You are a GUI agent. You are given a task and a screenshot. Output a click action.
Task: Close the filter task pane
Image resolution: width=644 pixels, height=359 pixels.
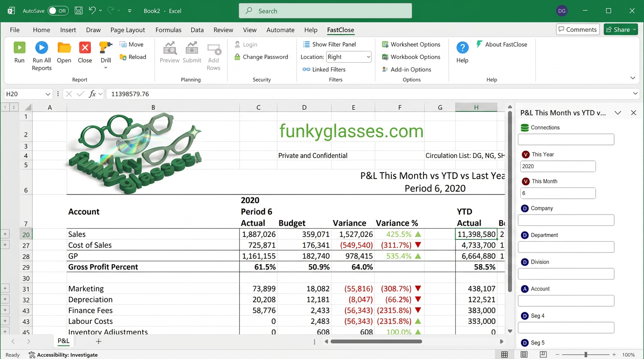point(633,113)
